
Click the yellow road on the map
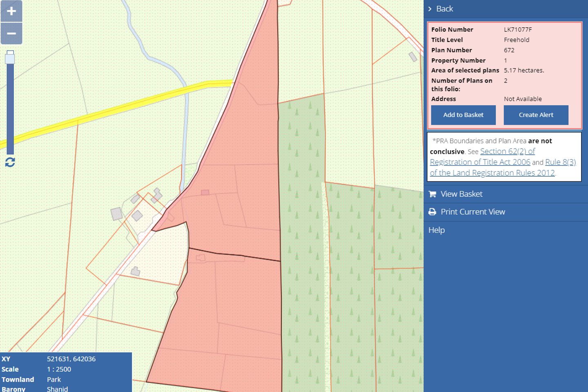pos(122,108)
